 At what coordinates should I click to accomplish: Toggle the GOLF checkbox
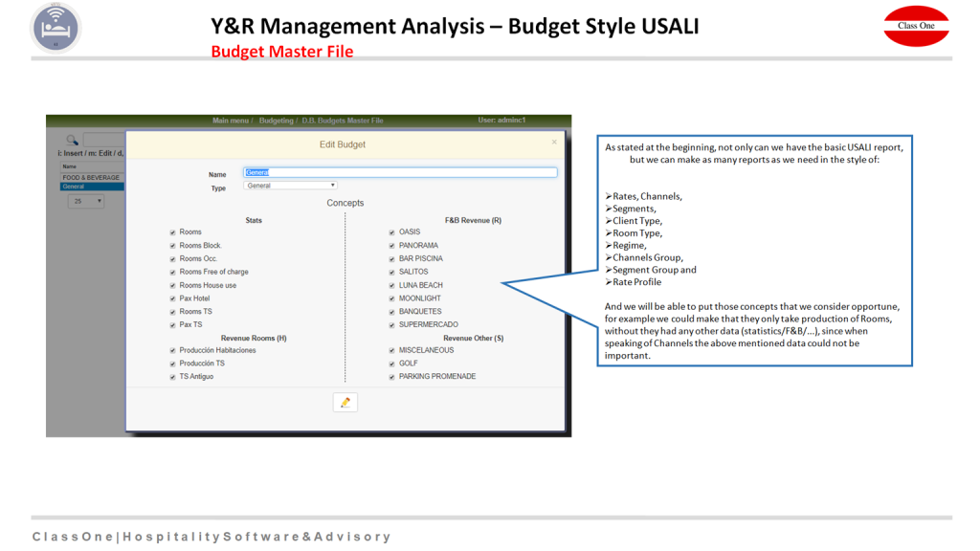click(391, 364)
